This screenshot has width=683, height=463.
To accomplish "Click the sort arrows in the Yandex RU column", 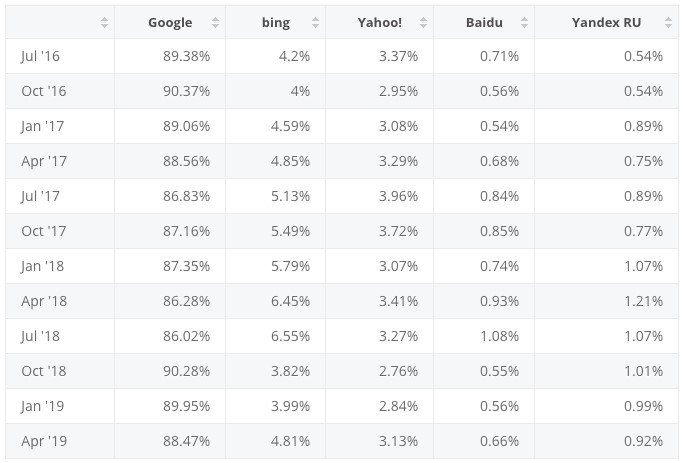I will point(668,22).
